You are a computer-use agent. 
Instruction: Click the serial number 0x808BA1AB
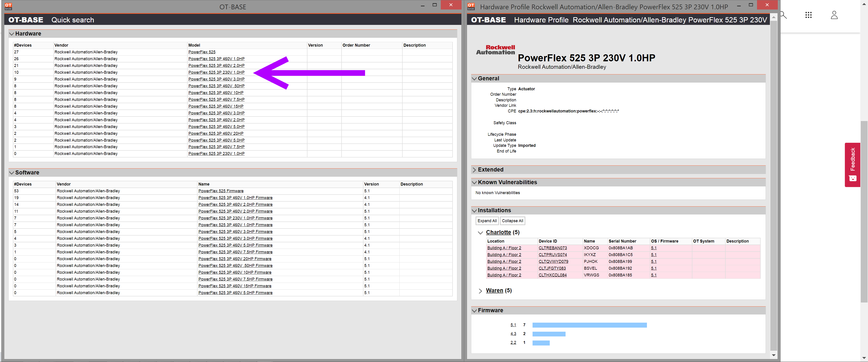(620, 248)
